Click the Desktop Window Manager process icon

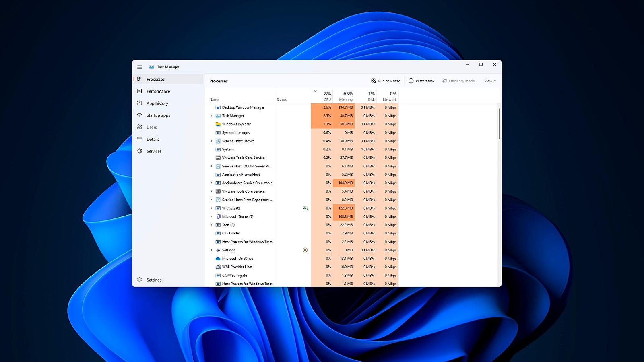(218, 107)
